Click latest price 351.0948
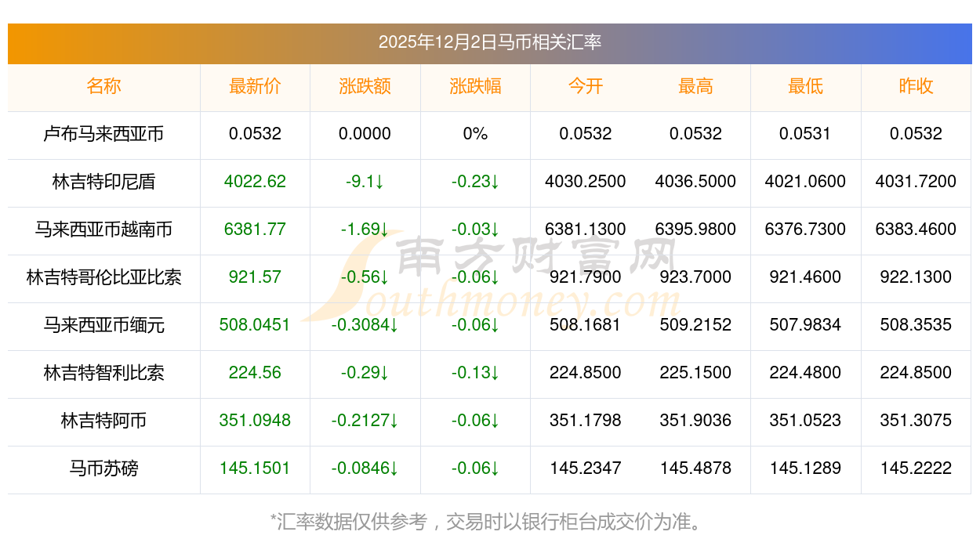 click(255, 421)
